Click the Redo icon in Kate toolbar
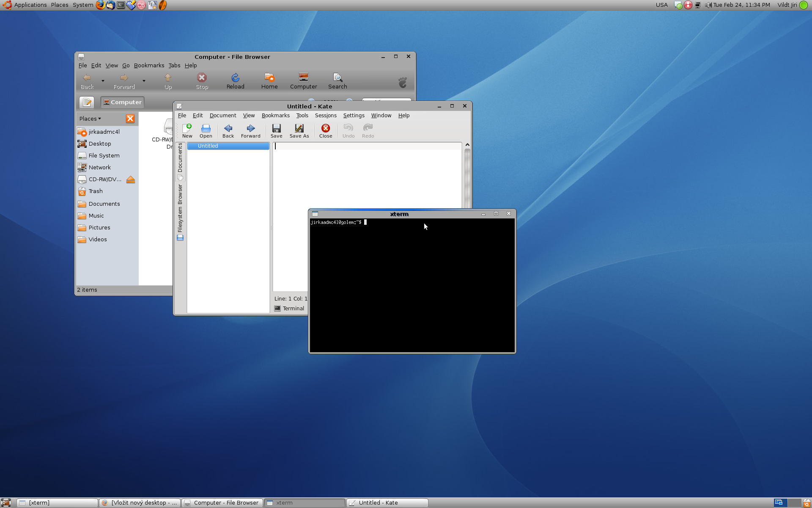 click(368, 131)
